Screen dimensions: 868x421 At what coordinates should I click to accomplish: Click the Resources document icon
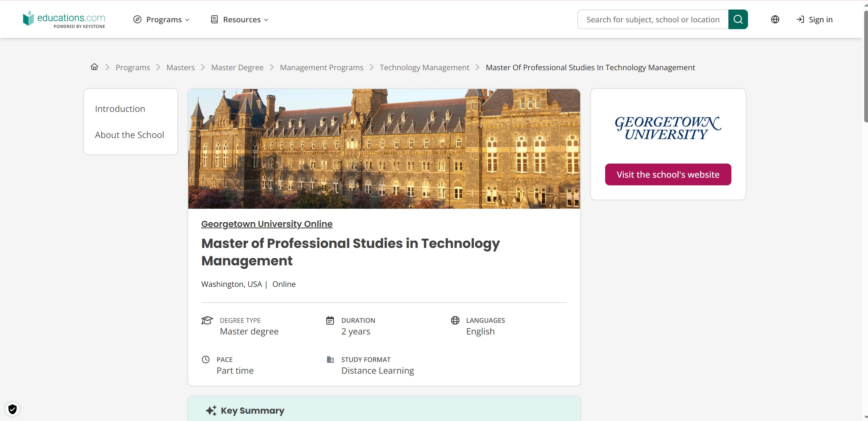(x=214, y=20)
